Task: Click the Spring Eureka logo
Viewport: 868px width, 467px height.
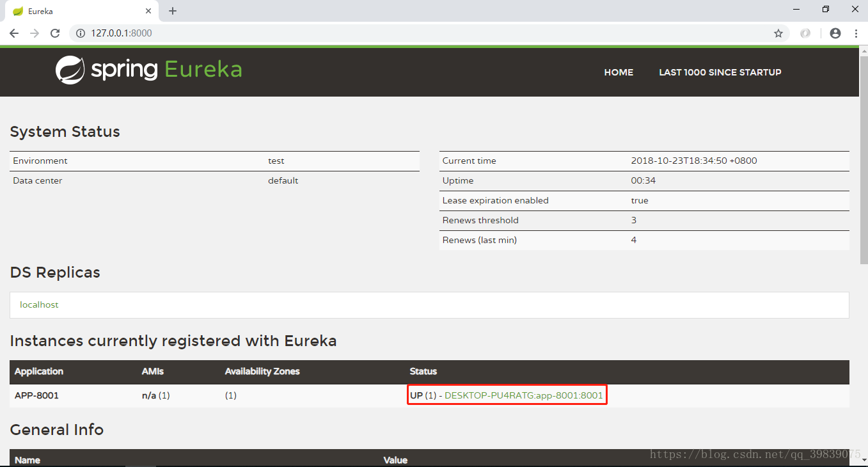Action: (x=149, y=70)
